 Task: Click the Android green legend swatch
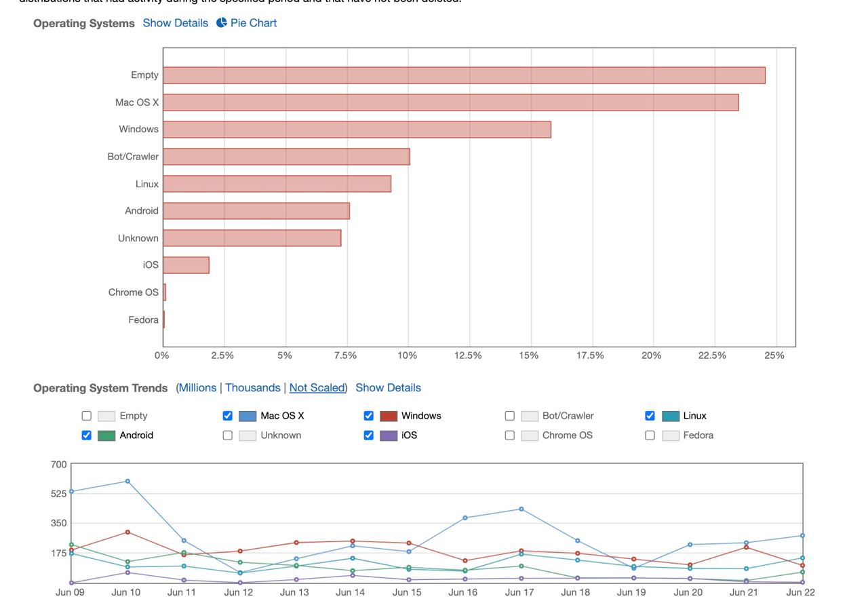[x=106, y=435]
